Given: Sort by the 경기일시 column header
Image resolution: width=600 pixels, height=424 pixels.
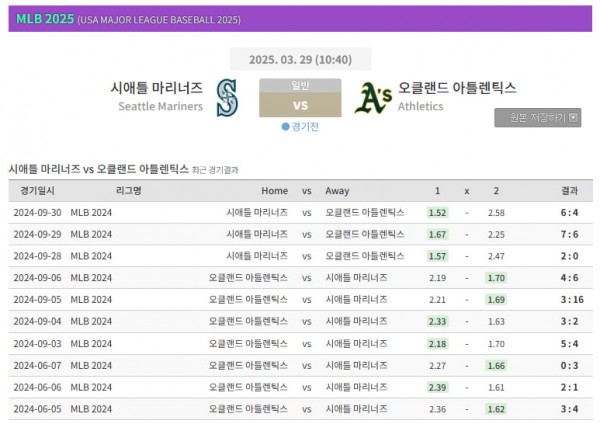Looking at the screenshot, I should pos(38,190).
